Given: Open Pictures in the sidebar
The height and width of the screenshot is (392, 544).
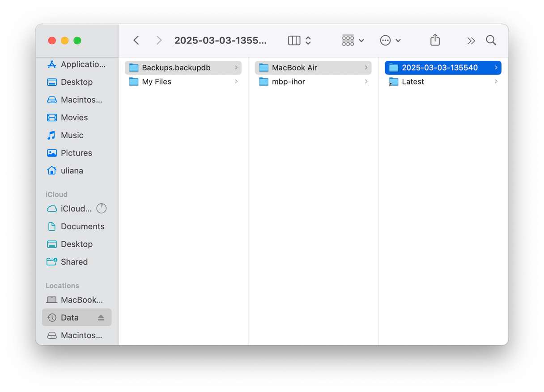Looking at the screenshot, I should (x=76, y=153).
